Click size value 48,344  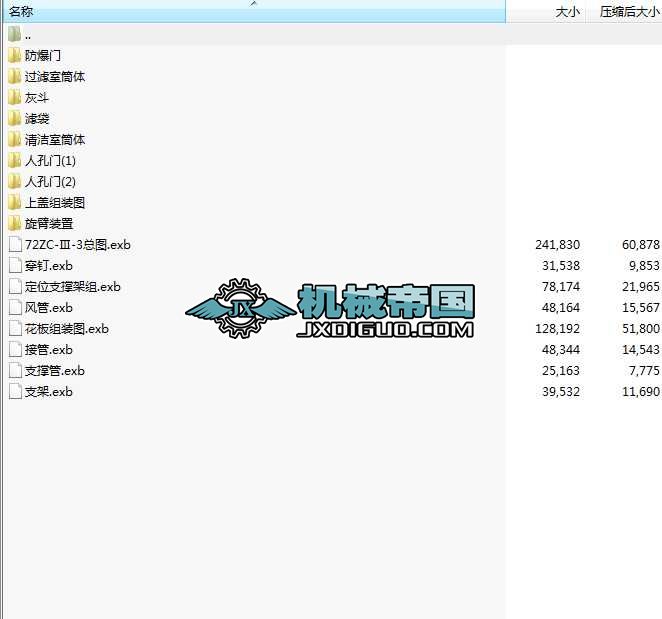tap(561, 350)
